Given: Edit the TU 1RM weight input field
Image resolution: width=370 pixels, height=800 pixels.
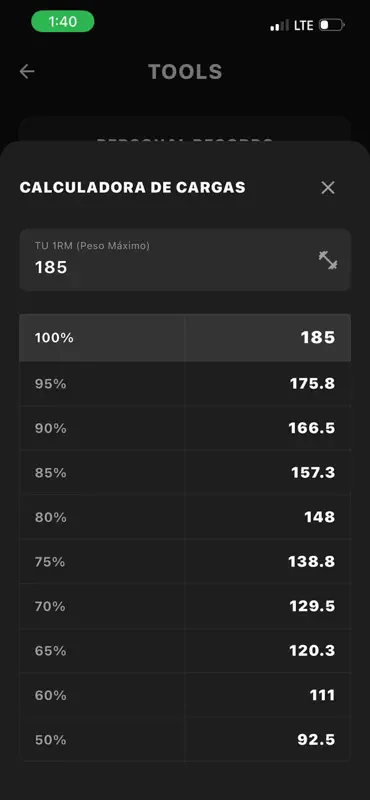Looking at the screenshot, I should coord(185,260).
